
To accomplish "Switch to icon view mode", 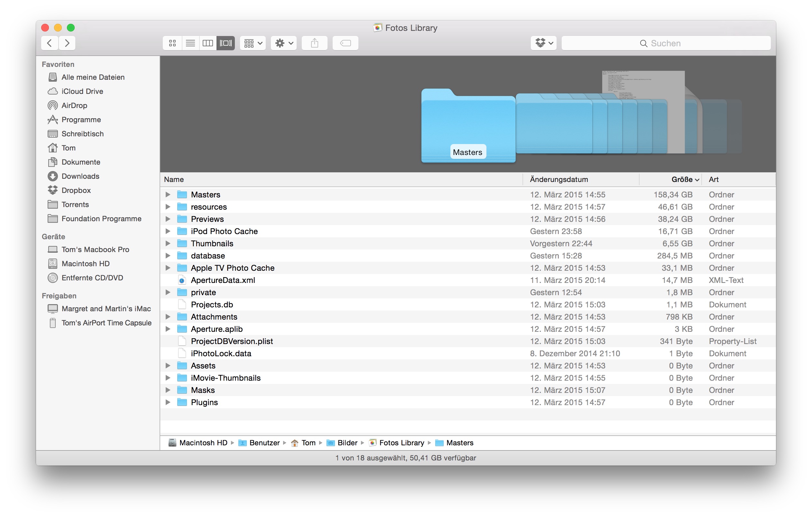I will click(x=172, y=43).
